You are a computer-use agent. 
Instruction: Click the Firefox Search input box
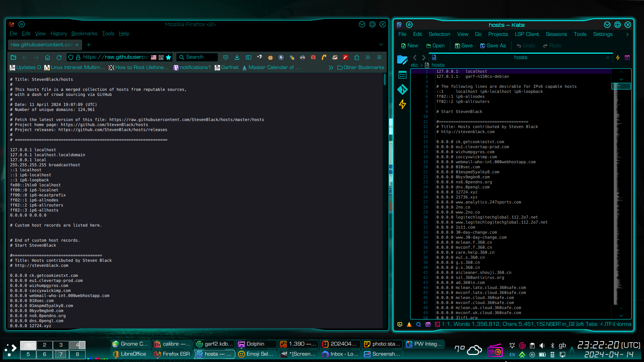197,57
